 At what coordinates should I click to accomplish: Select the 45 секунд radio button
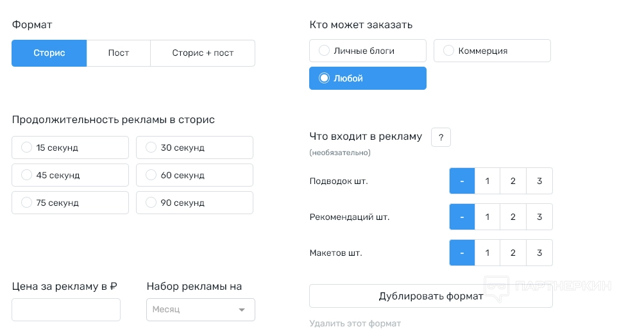tap(27, 175)
